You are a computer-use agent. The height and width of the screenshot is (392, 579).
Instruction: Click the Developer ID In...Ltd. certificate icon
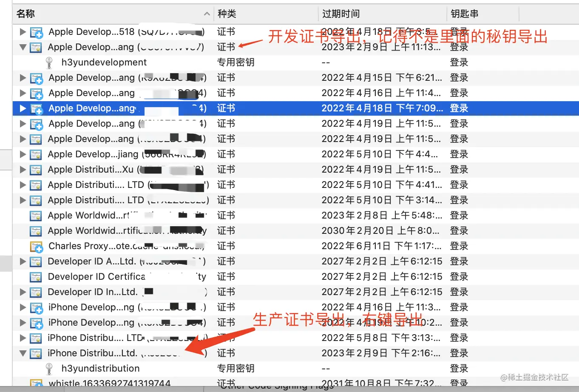click(x=36, y=292)
